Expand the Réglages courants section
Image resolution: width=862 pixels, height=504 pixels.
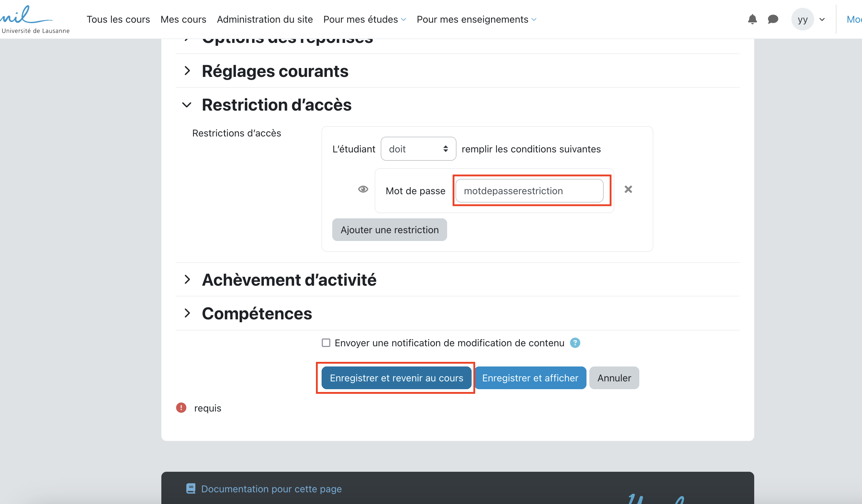187,71
